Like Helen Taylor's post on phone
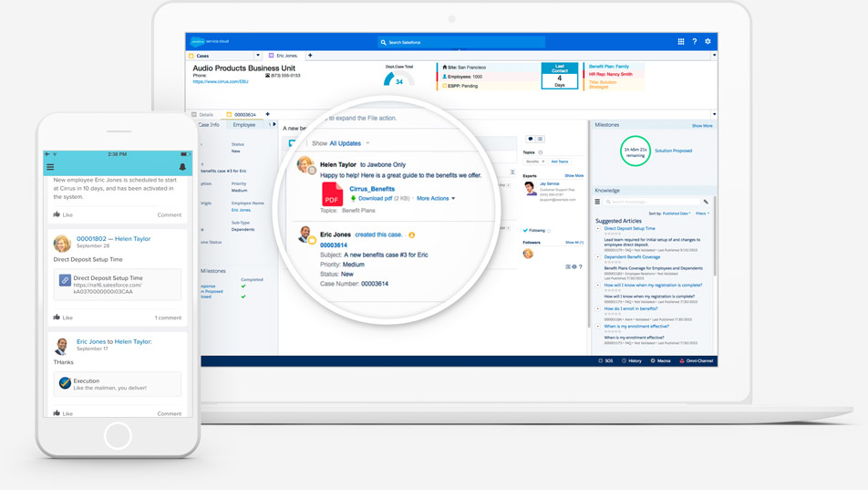Viewport: 868px width, 490px height. point(63,318)
